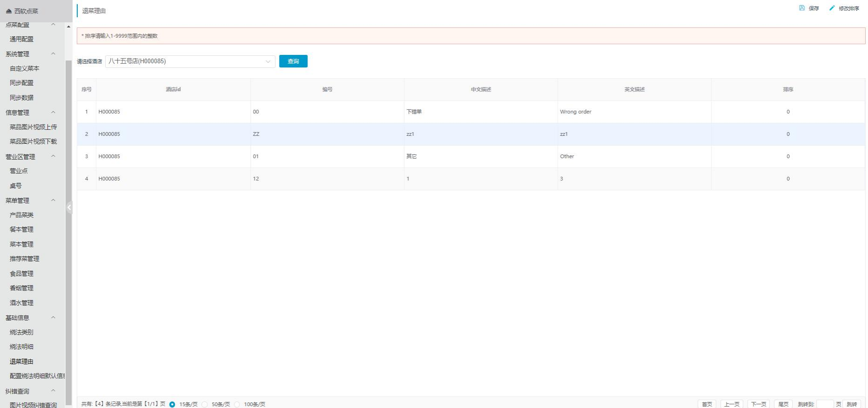Open the 产品菜类 menu item

coord(21,215)
